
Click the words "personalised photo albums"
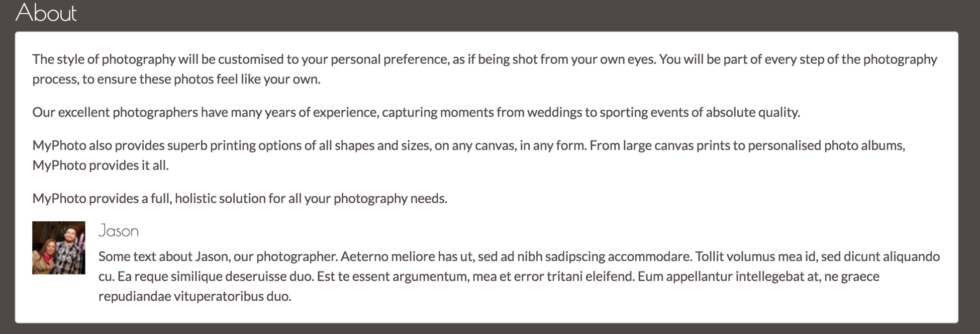826,145
